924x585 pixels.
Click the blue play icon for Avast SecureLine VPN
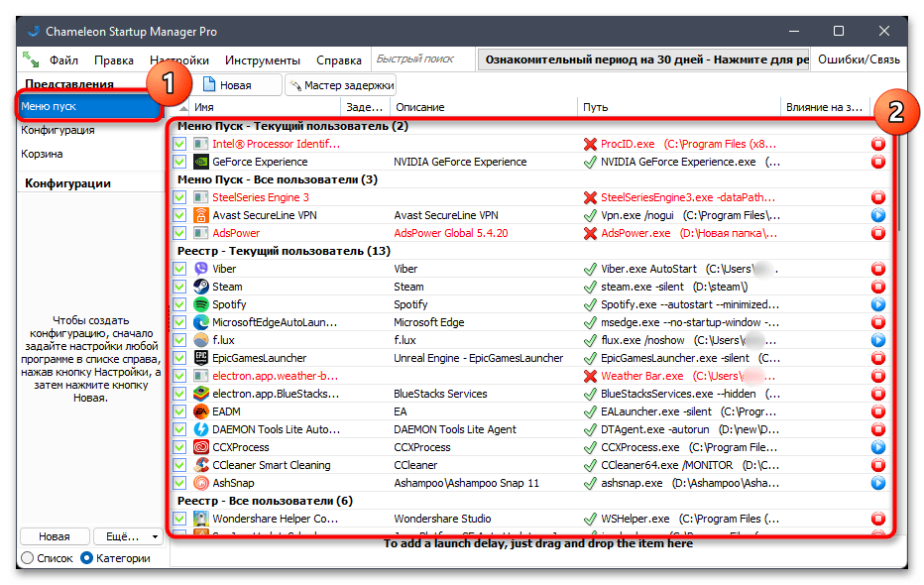tap(878, 215)
